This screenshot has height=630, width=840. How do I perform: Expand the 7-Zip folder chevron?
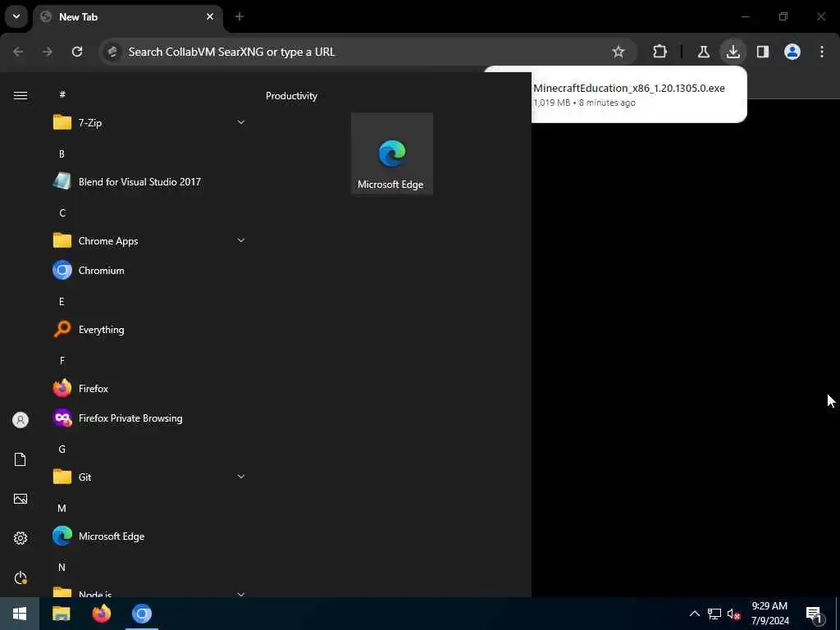(x=241, y=122)
